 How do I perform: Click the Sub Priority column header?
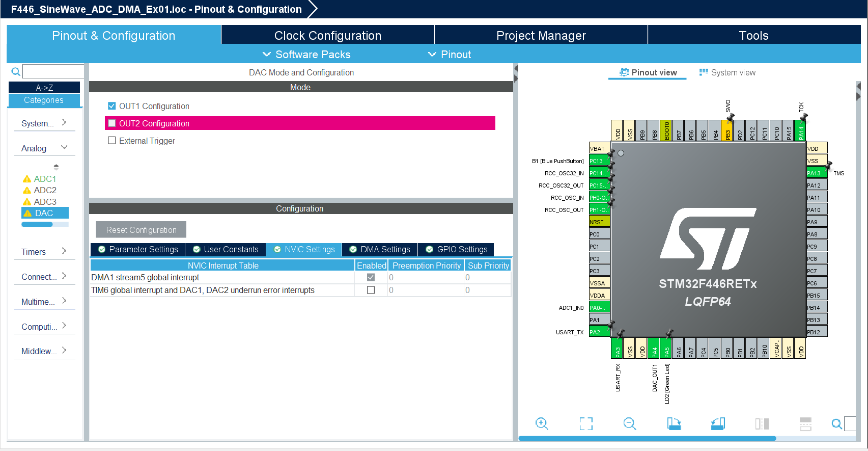(488, 266)
